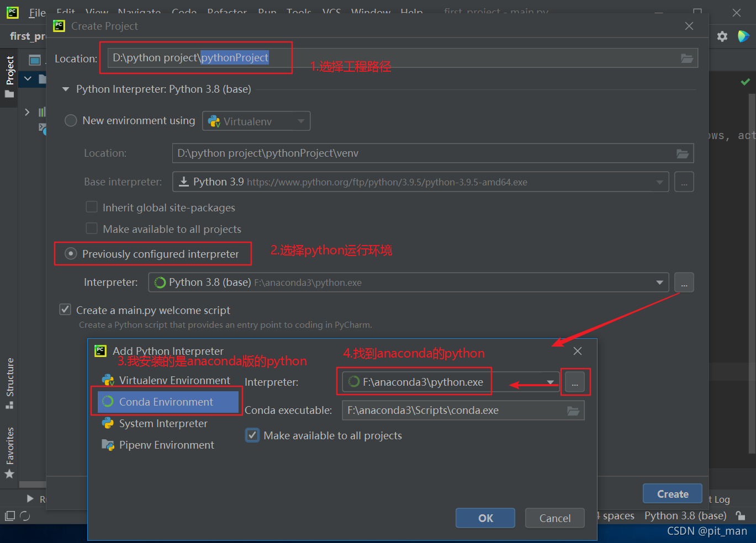
Task: Click OK in Add Python Interpreter dialog
Action: click(485, 518)
